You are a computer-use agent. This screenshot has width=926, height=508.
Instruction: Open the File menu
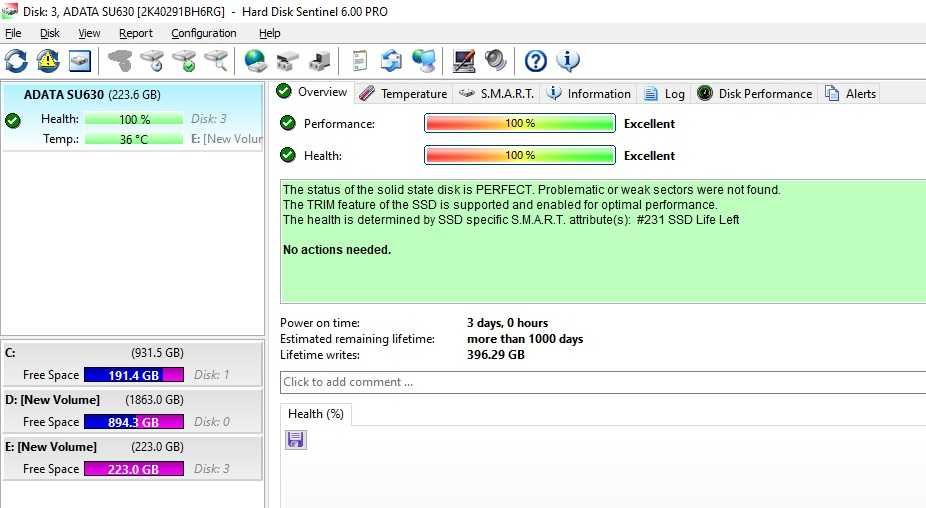point(13,33)
